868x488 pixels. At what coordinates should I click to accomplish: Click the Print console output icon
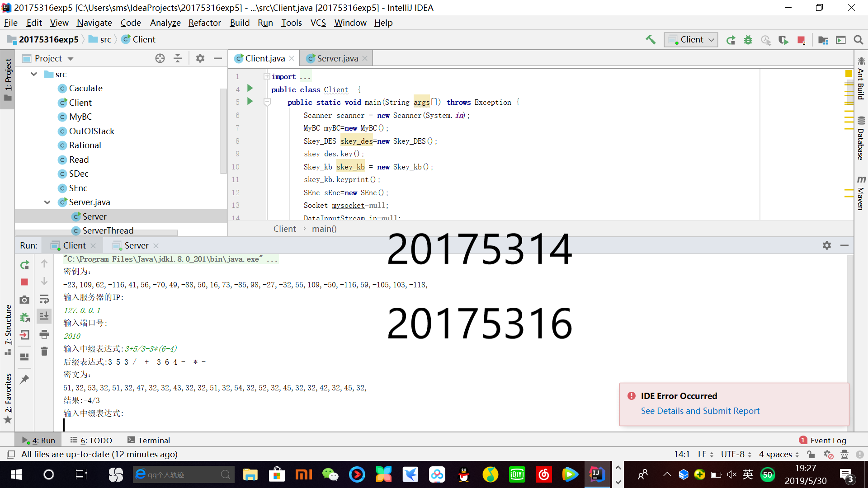click(44, 334)
